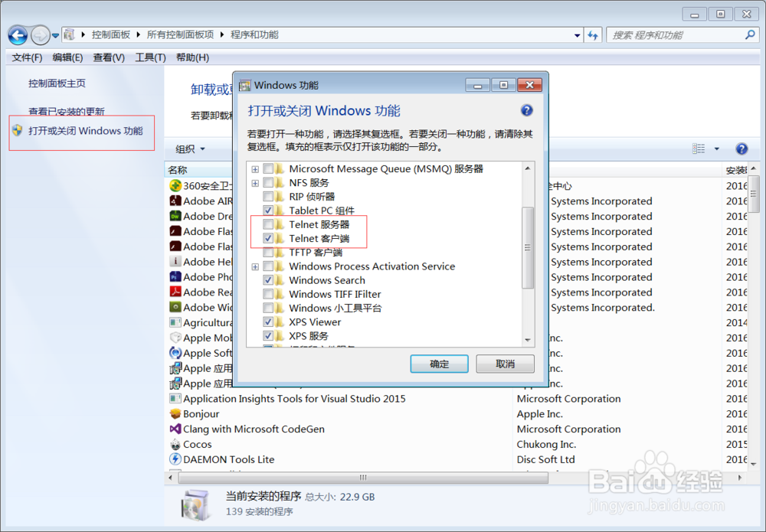The image size is (766, 532).
Task: Enable the RIP 侦听器 checkbox
Action: pyautogui.click(x=267, y=197)
